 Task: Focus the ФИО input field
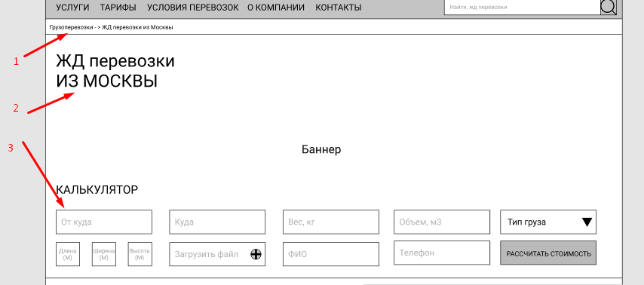(330, 254)
